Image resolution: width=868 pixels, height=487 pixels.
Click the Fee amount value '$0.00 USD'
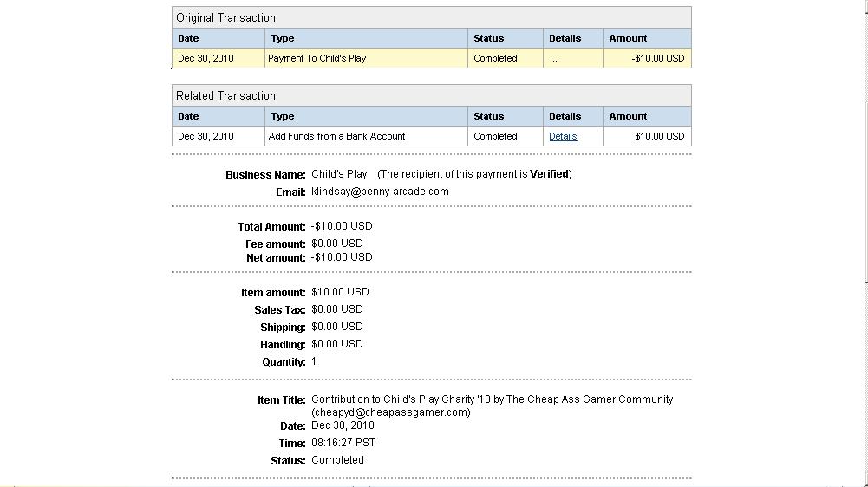tap(337, 243)
